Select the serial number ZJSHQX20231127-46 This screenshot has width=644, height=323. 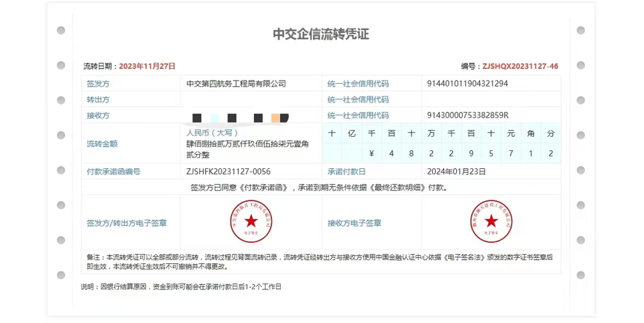(x=520, y=66)
